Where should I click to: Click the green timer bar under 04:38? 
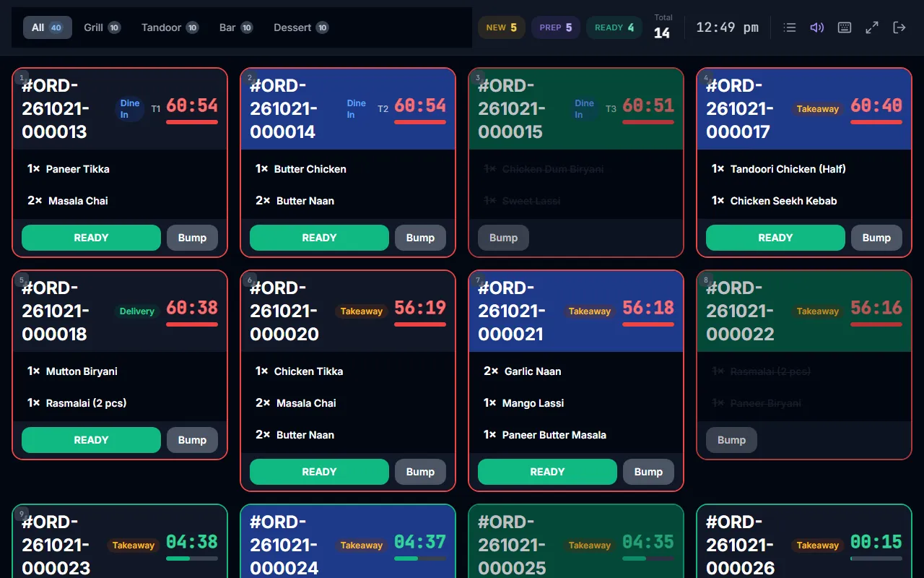(x=192, y=558)
